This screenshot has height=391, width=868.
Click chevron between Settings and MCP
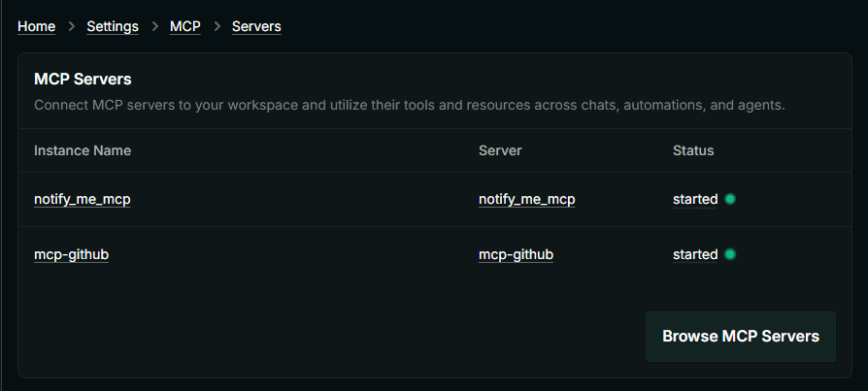click(x=154, y=26)
